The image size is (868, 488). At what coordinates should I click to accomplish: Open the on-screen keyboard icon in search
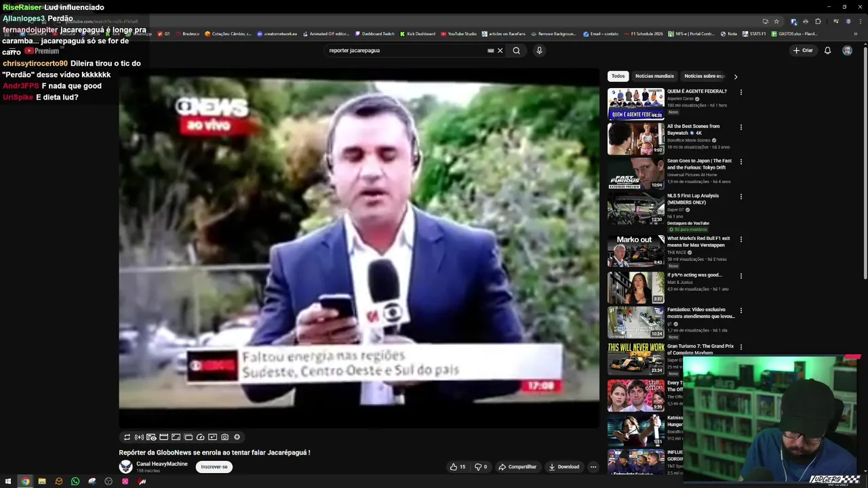(490, 50)
